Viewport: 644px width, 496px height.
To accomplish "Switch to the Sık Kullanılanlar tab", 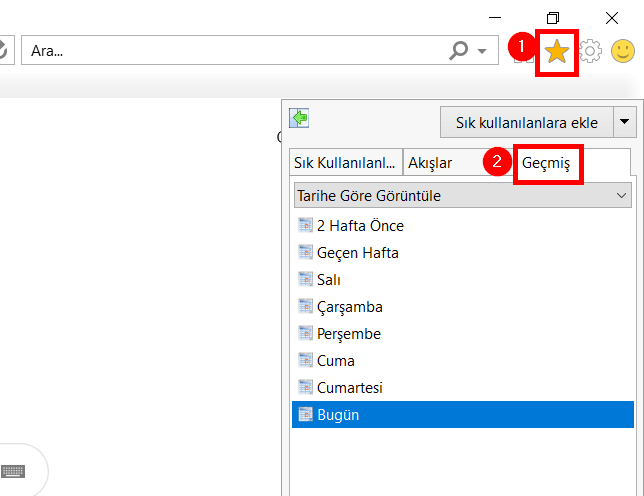I will tap(343, 163).
